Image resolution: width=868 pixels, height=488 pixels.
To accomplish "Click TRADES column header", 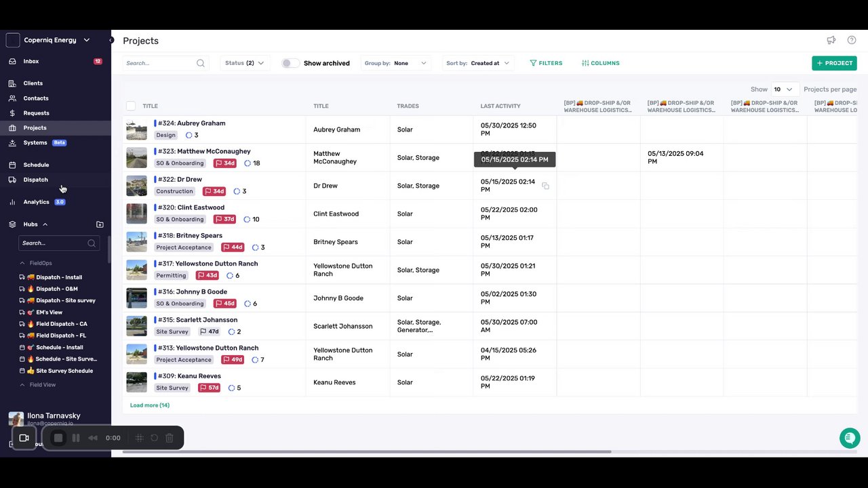I will point(408,106).
